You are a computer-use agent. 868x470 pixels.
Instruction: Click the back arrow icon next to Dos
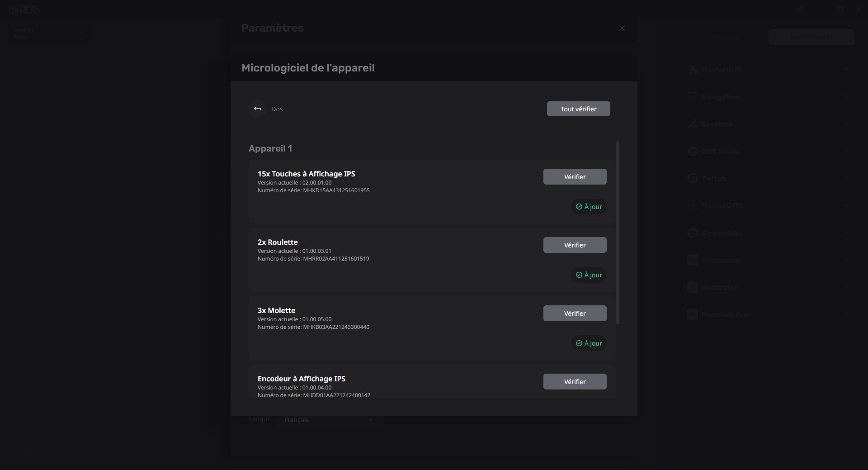[257, 109]
